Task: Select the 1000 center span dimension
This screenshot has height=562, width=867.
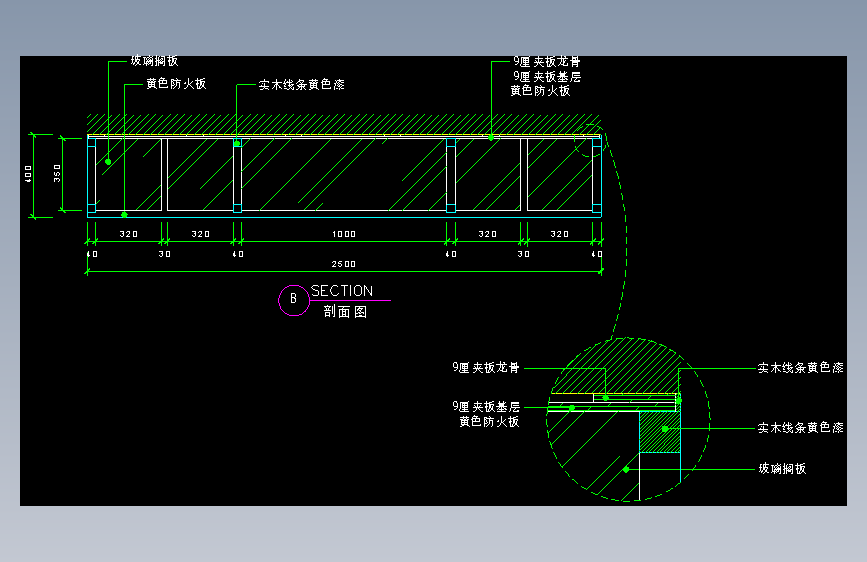Action: point(343,234)
